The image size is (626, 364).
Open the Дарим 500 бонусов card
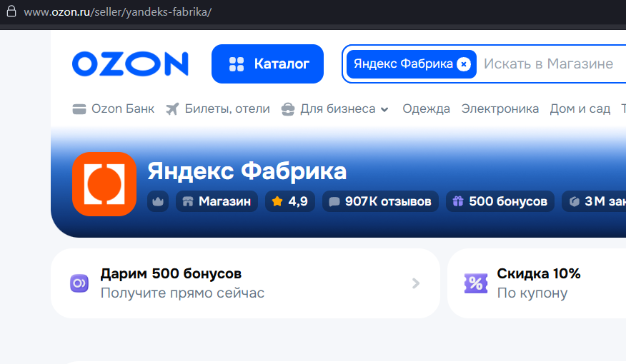click(x=245, y=283)
